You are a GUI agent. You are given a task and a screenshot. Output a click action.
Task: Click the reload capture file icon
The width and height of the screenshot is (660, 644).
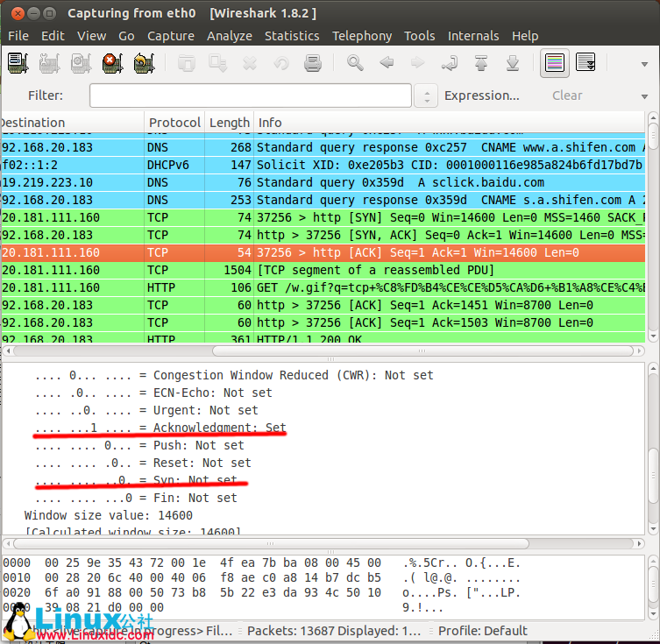[281, 63]
